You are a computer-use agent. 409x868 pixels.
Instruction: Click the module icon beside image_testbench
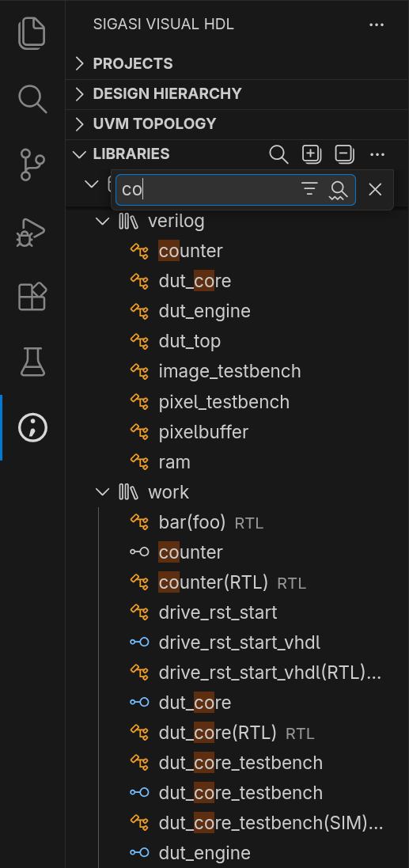pyautogui.click(x=139, y=371)
